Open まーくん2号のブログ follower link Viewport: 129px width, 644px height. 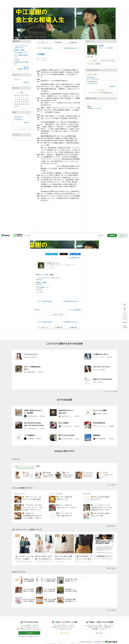tap(93, 79)
